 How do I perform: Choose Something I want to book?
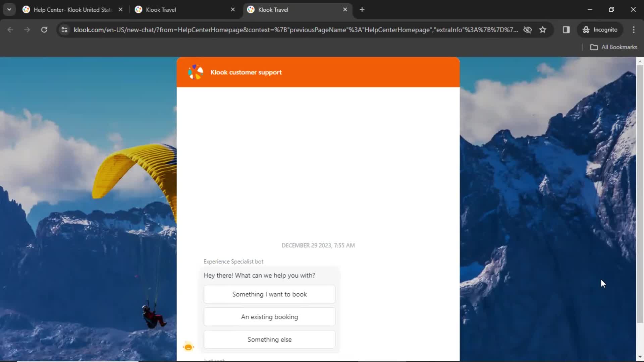pos(269,294)
